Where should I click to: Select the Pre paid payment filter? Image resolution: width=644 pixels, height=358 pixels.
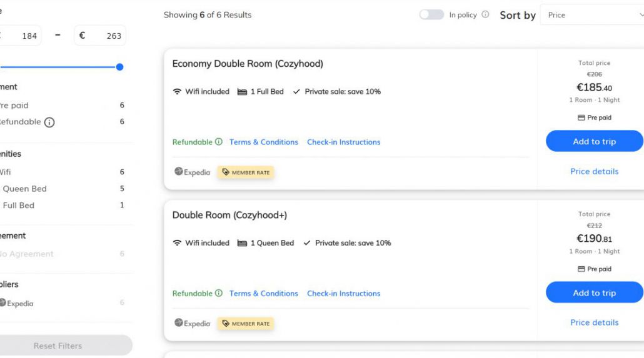(x=14, y=106)
